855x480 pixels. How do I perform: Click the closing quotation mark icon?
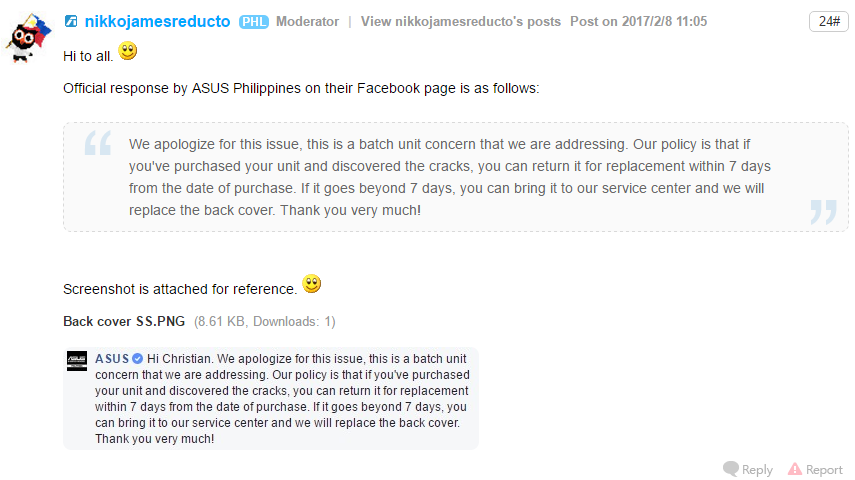pyautogui.click(x=822, y=210)
